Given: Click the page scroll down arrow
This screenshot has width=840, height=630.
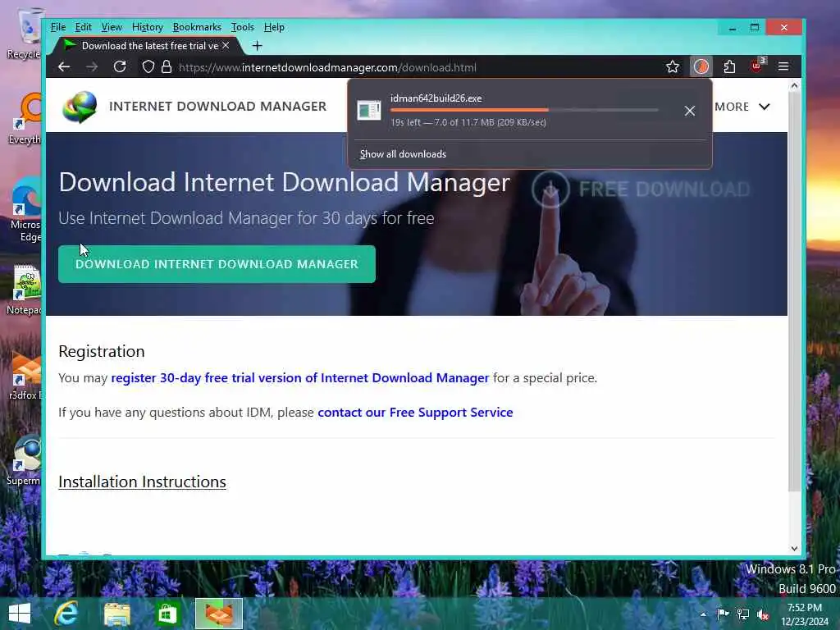Looking at the screenshot, I should coord(794,549).
